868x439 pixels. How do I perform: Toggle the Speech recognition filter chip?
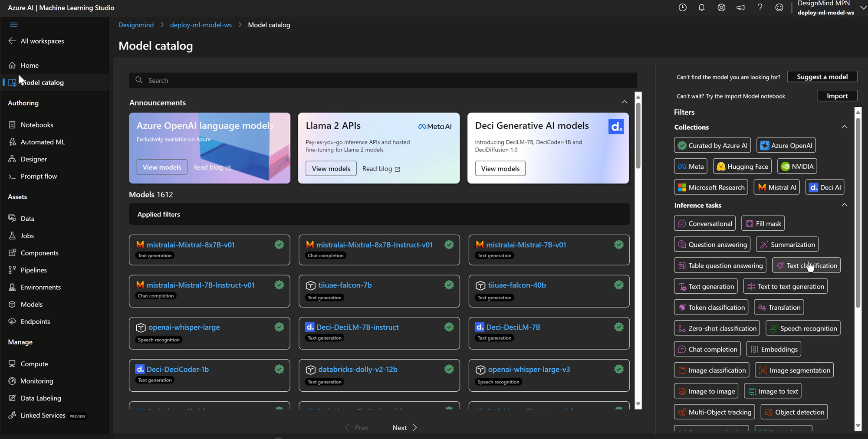(x=802, y=328)
